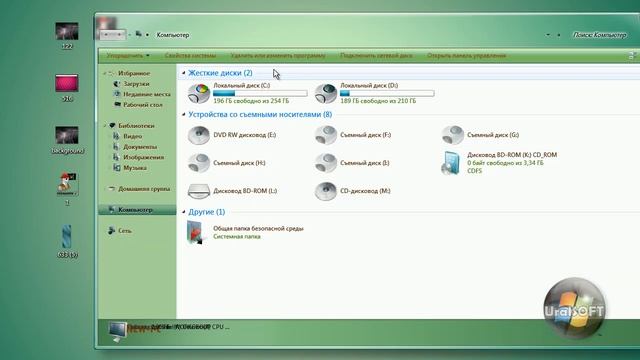Select removable disk (H:) icon
This screenshot has height=360, width=640.
(199, 163)
